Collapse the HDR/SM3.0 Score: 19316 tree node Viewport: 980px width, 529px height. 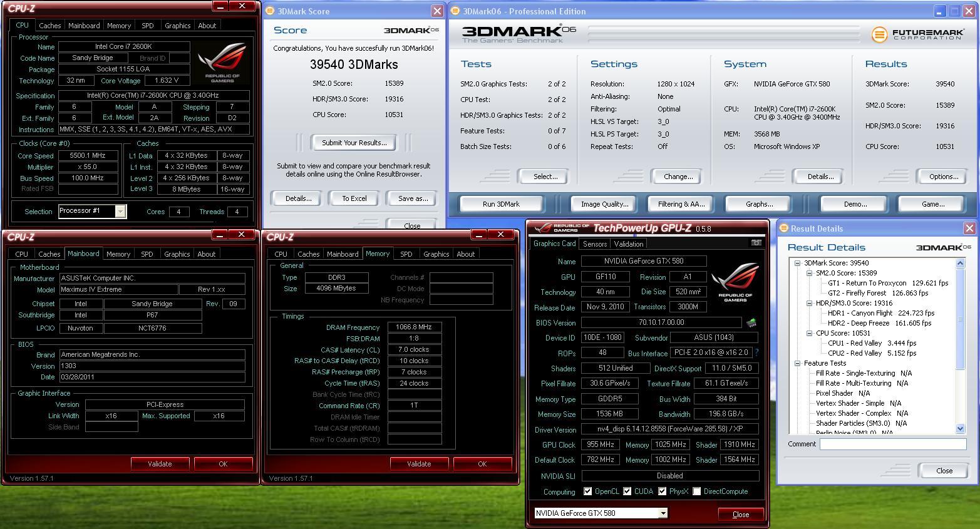coord(809,303)
